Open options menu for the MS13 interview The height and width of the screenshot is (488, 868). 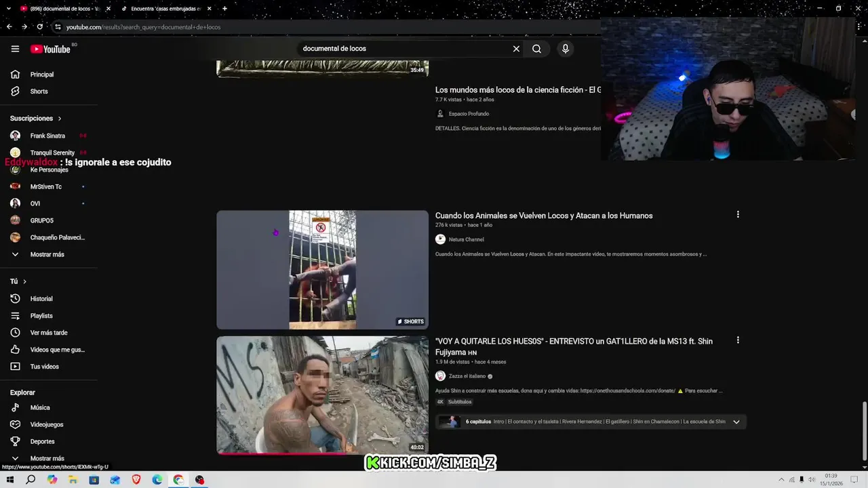tap(738, 340)
